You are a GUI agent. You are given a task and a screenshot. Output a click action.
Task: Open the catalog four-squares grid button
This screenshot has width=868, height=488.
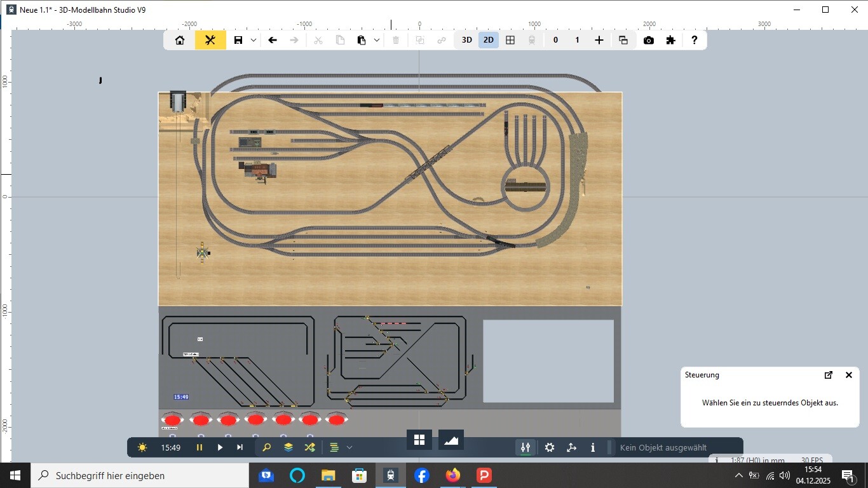coord(419,440)
